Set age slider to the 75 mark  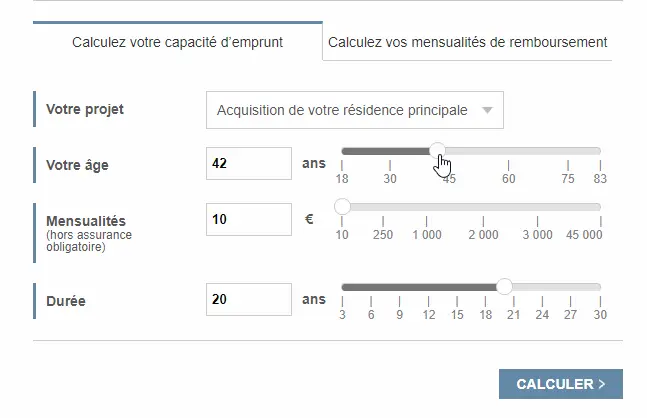click(568, 151)
